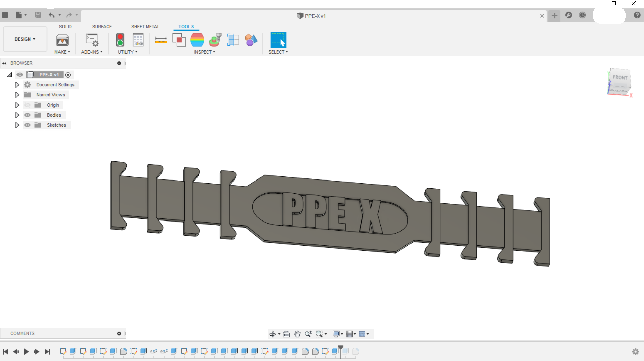Click the traffic light utility icon

click(x=120, y=40)
